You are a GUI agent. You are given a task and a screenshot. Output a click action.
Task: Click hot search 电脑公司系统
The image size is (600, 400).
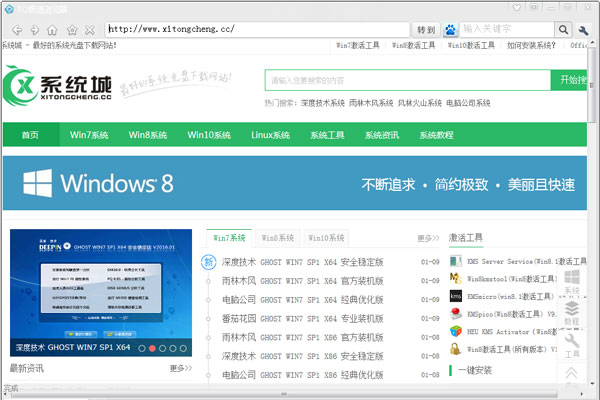coord(468,103)
